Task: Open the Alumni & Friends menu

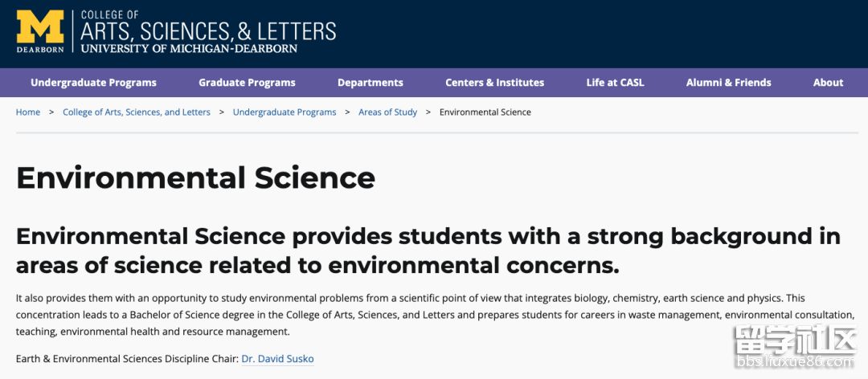Action: [x=728, y=83]
